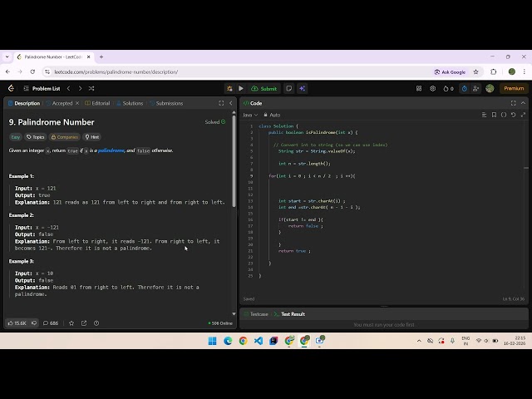Star the problem as favorite
The image size is (532, 399).
point(71,323)
